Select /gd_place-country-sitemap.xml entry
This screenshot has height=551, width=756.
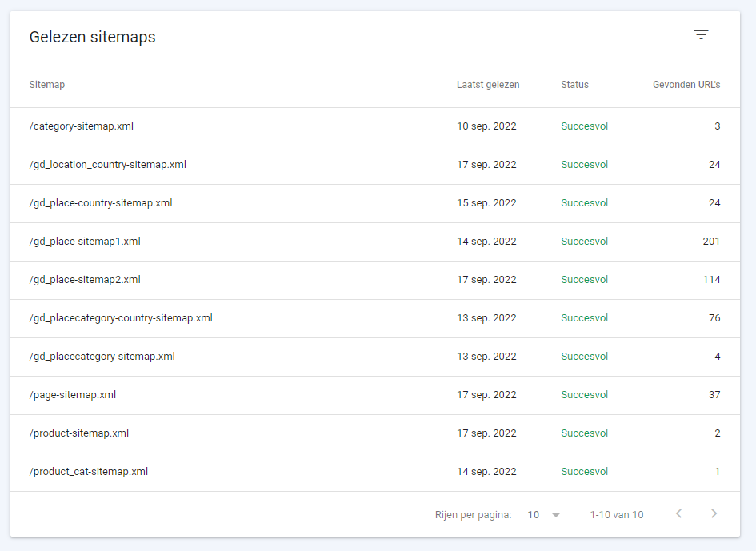point(101,203)
